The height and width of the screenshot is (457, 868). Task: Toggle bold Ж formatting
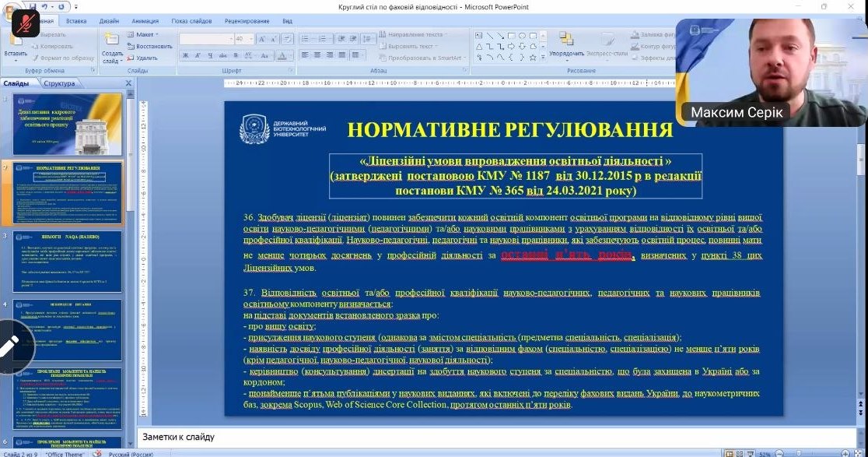pyautogui.click(x=186, y=56)
